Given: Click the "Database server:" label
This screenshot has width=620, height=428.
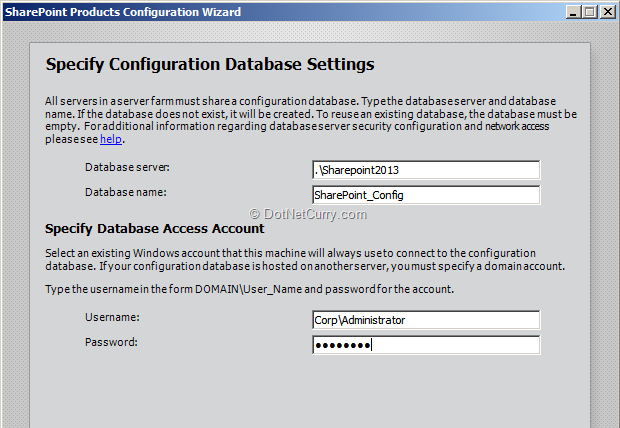Looking at the screenshot, I should click(127, 168).
